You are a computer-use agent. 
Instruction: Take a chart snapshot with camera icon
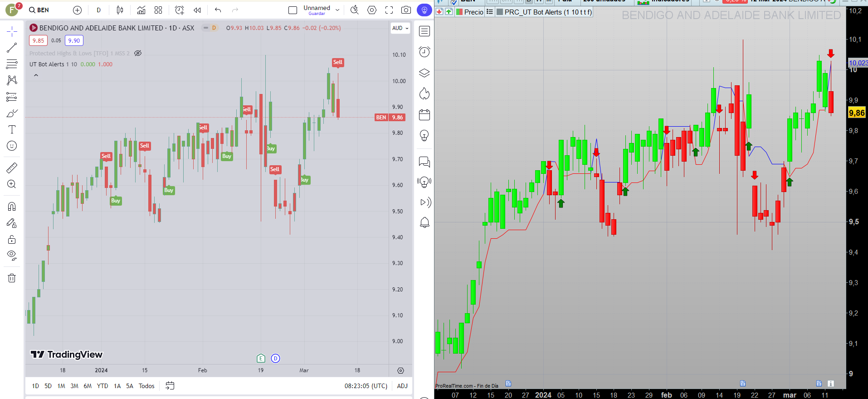tap(406, 10)
